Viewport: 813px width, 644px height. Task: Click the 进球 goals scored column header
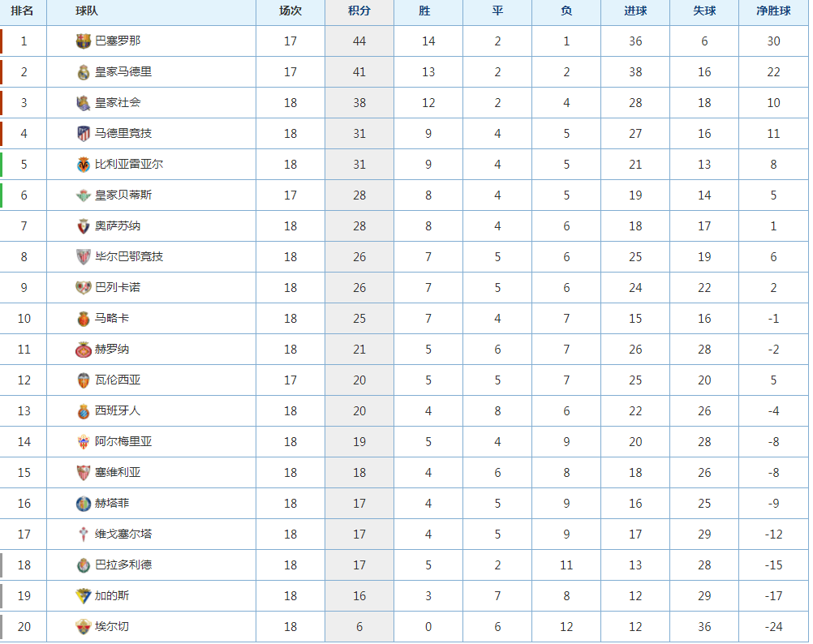pos(635,11)
